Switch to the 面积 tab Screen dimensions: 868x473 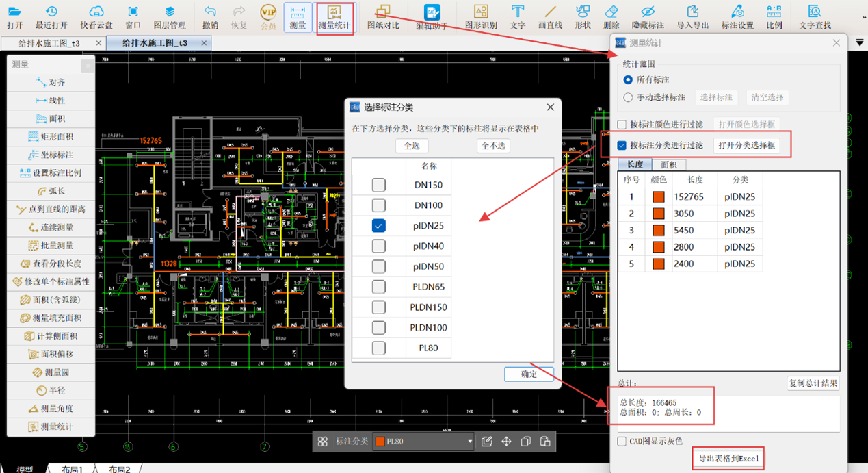tap(668, 165)
